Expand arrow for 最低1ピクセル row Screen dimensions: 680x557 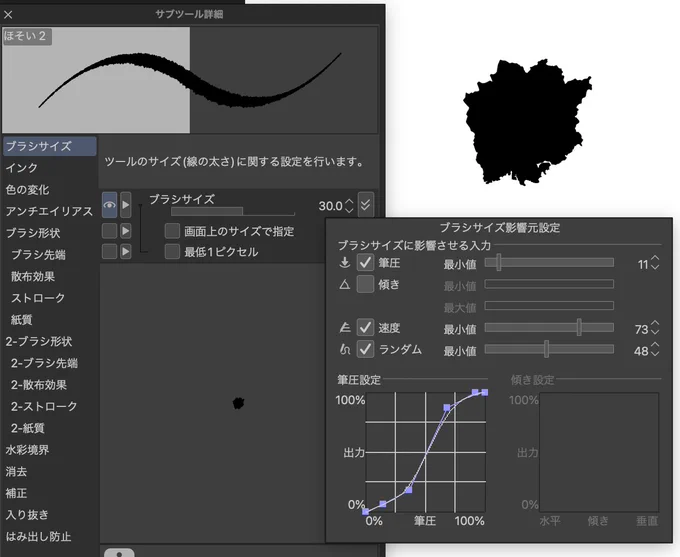(125, 251)
